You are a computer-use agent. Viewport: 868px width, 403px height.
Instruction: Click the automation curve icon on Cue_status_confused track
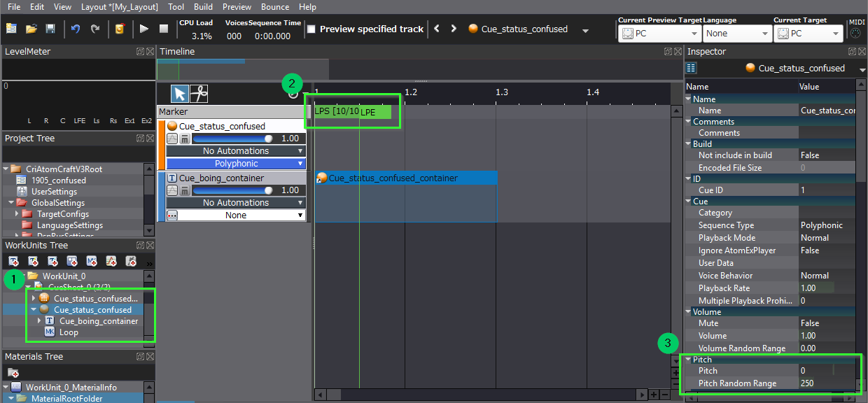tap(172, 139)
